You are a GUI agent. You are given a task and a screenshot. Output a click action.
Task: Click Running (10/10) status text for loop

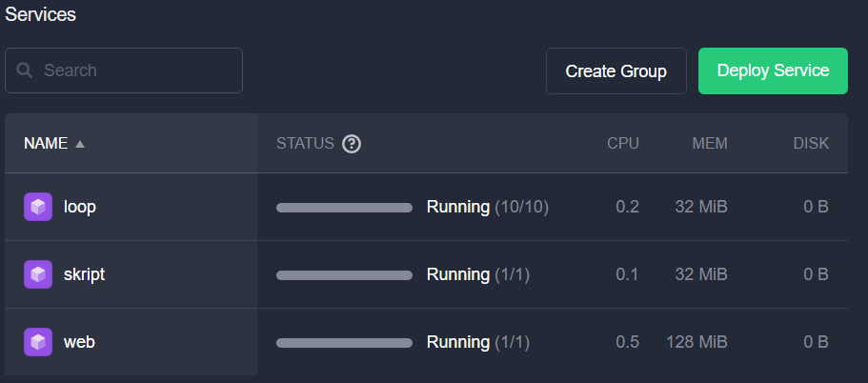(x=487, y=207)
